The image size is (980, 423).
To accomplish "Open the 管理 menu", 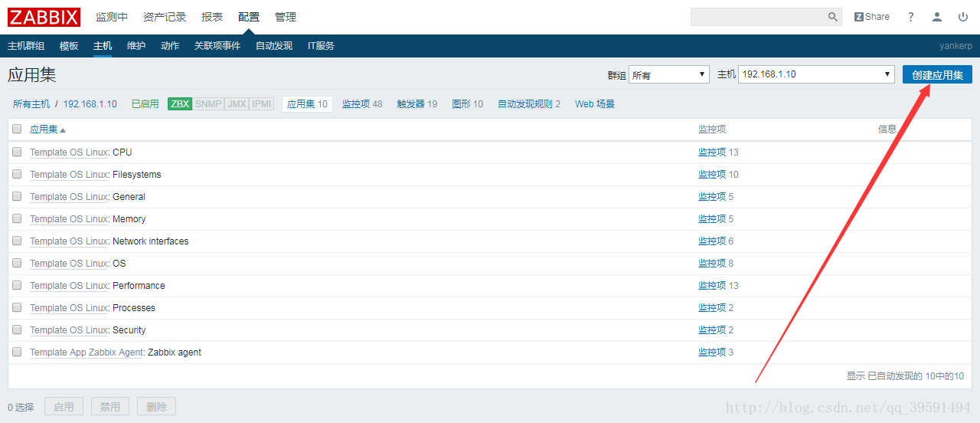I will [x=286, y=17].
